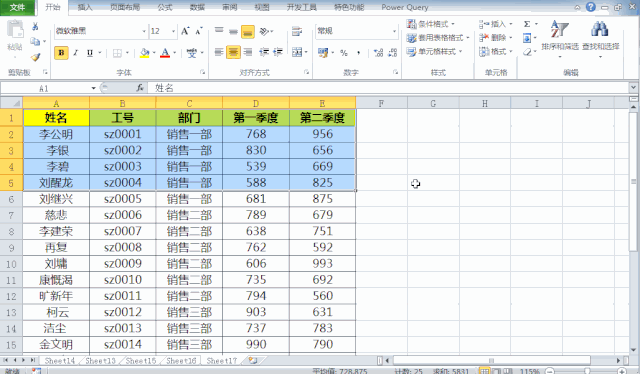Click the merge and center icon
The width and height of the screenshot is (640, 374).
pyautogui.click(x=297, y=52)
